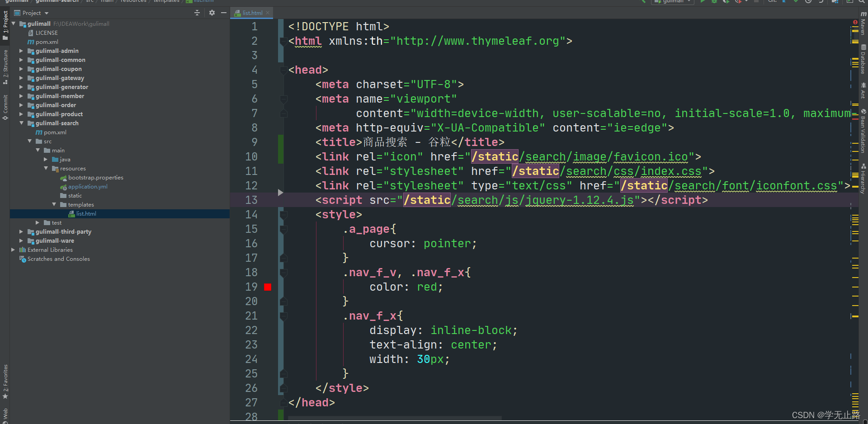
Task: Open the 7: Structure tool window
Action: coord(5,67)
